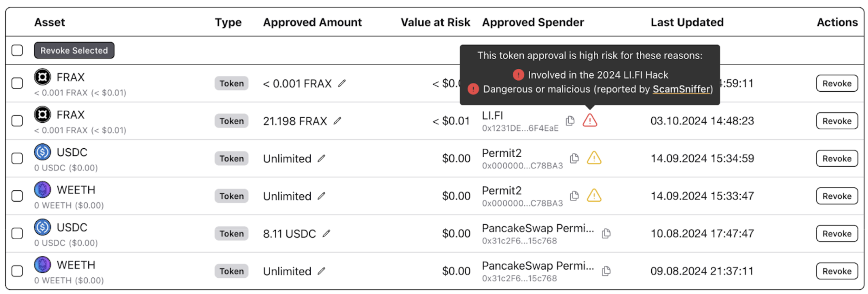Edit the 21.198 FRAX approved amount
This screenshot has height=294, width=868.
[x=337, y=121]
